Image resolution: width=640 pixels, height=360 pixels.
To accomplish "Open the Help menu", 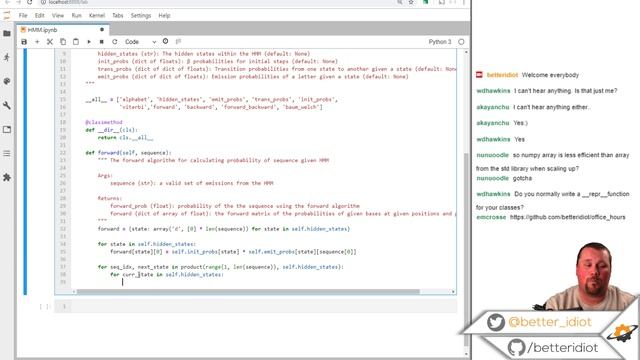I will (x=164, y=16).
